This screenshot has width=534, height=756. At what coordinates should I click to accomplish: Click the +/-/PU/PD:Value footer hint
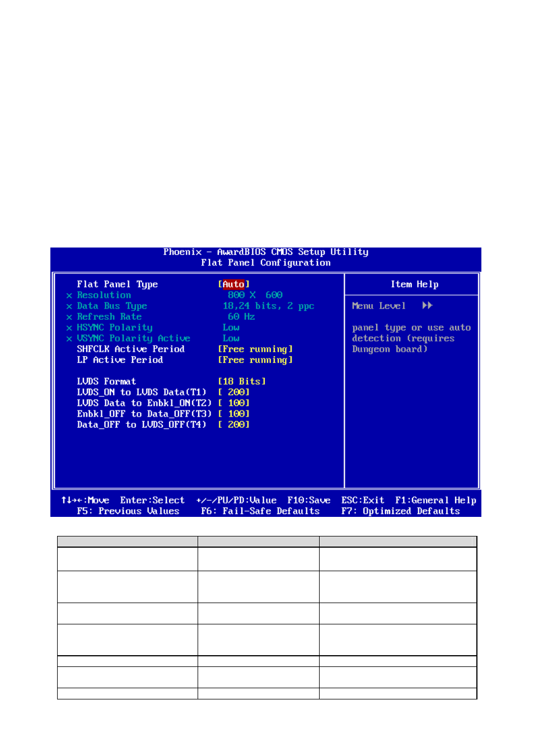click(x=236, y=501)
